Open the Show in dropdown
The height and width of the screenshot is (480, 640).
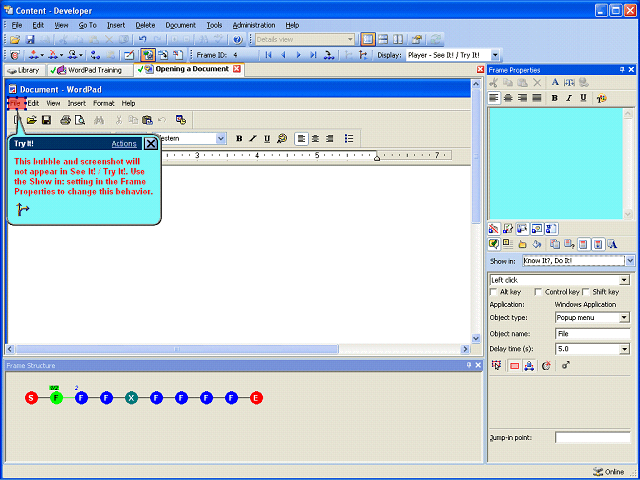coord(630,260)
